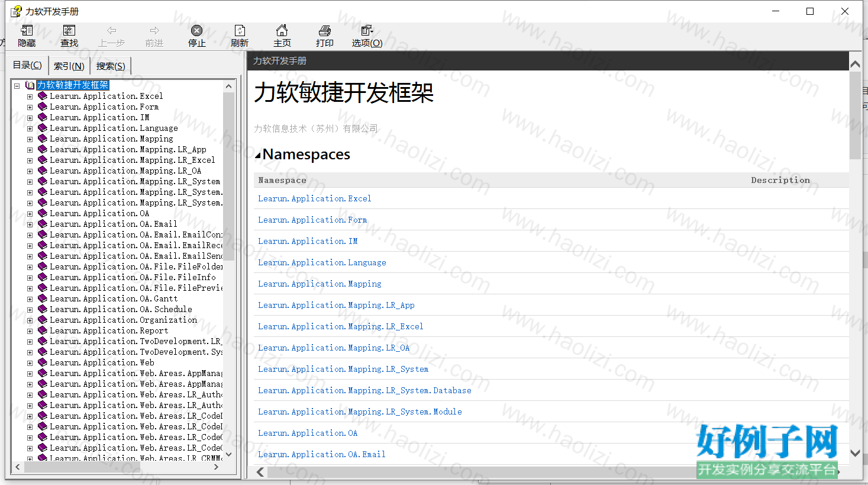Click the book icon beside Learun.Application.Language
This screenshot has width=868, height=485.
[42, 128]
